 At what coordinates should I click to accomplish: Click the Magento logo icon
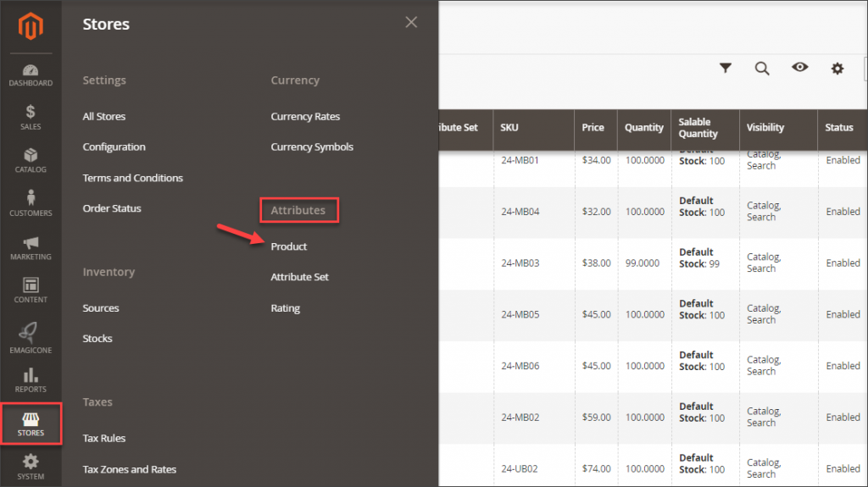(31, 28)
